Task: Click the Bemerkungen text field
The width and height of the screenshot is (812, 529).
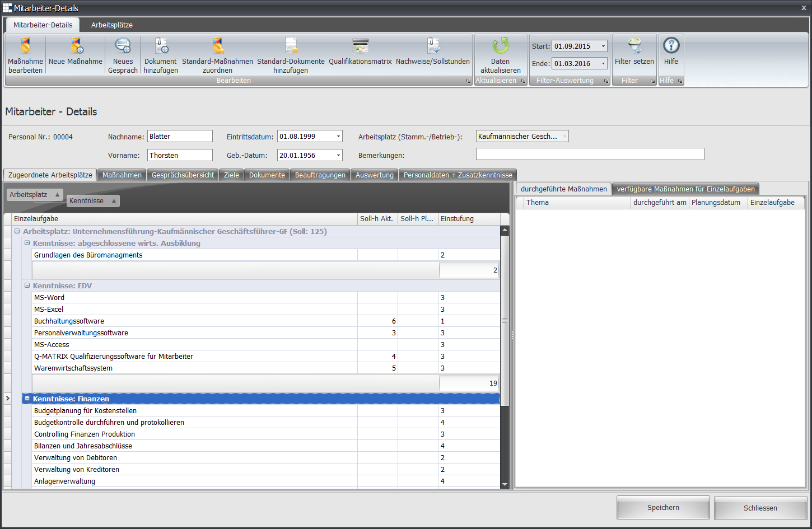Action: [590, 154]
